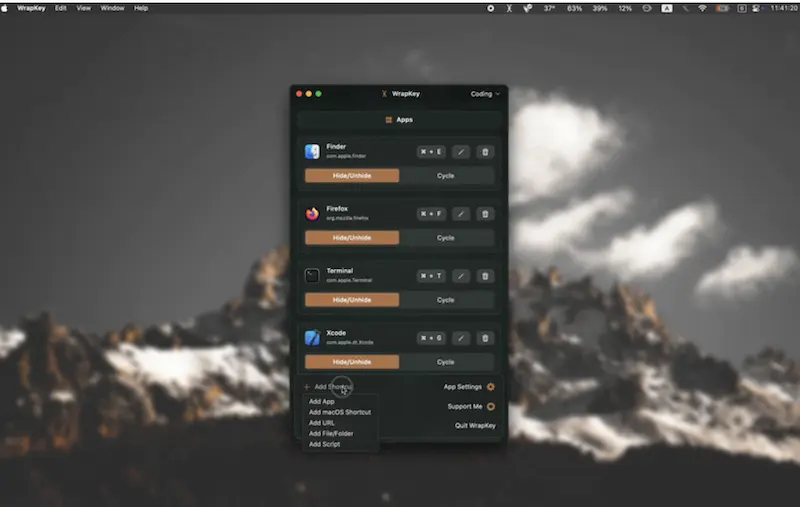Open the Coding profile dropdown
Image resolution: width=800 pixels, height=507 pixels.
point(485,94)
